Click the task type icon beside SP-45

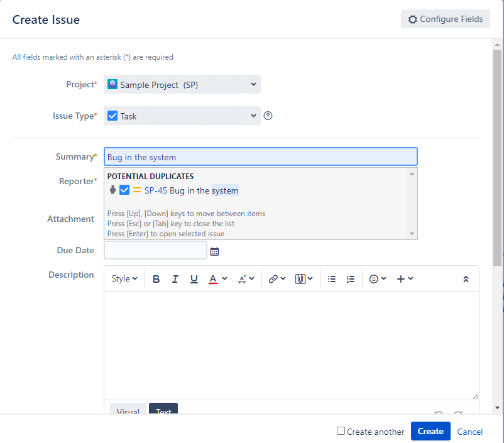124,190
